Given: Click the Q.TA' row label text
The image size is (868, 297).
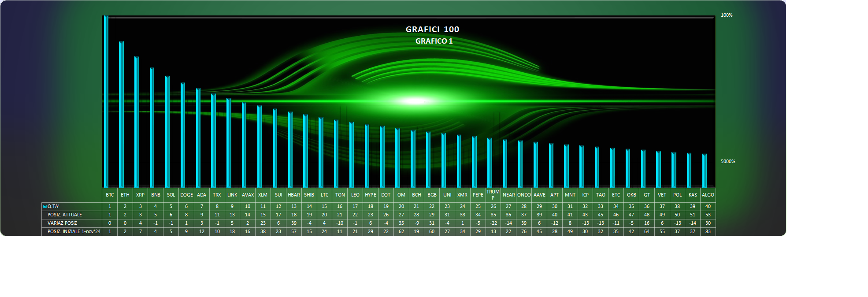Looking at the screenshot, I should [53, 207].
